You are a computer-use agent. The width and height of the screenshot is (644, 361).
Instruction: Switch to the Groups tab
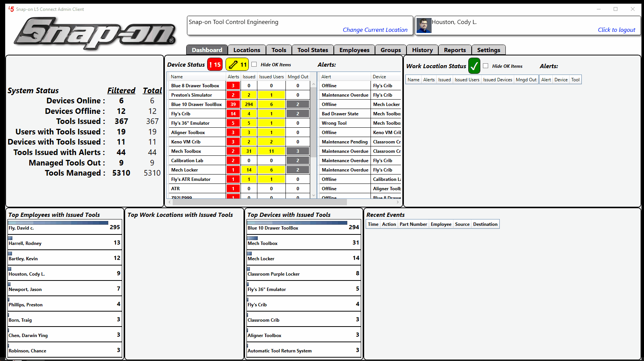coord(390,50)
